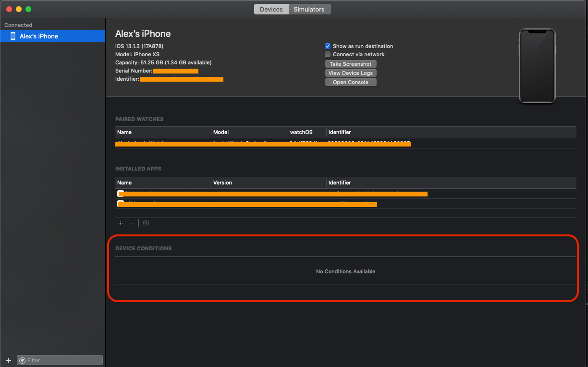Open Console for the connected device

pos(350,82)
